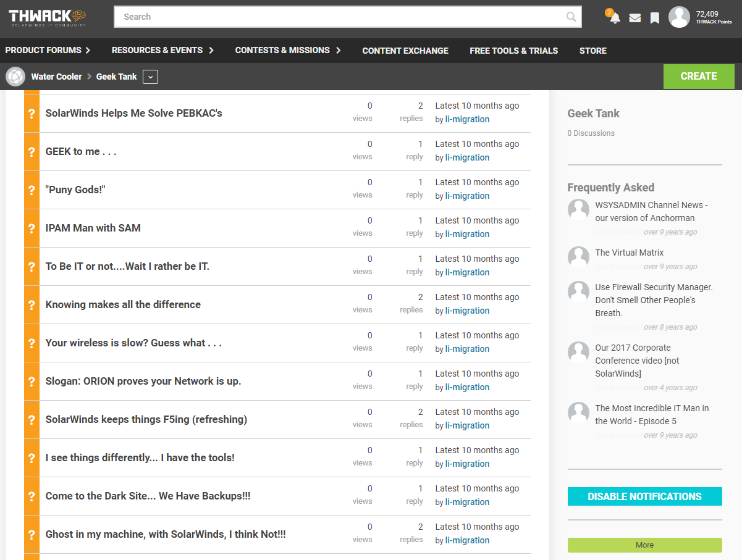Click the question icon beside Slogan: ORION proves

pyautogui.click(x=32, y=382)
